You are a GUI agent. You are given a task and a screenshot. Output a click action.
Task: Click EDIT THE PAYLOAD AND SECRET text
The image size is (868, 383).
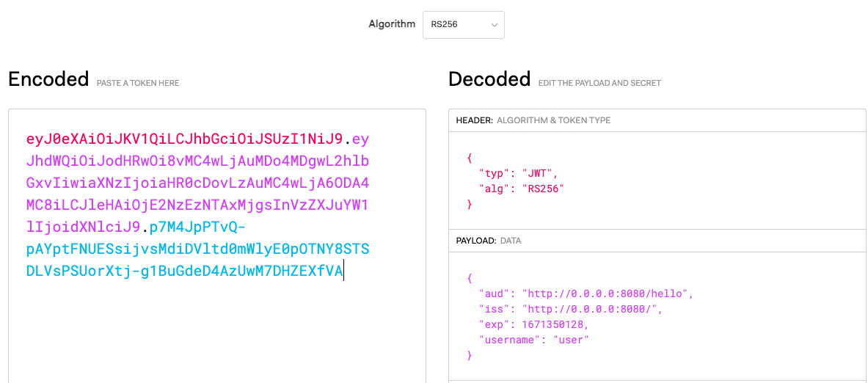click(x=599, y=83)
